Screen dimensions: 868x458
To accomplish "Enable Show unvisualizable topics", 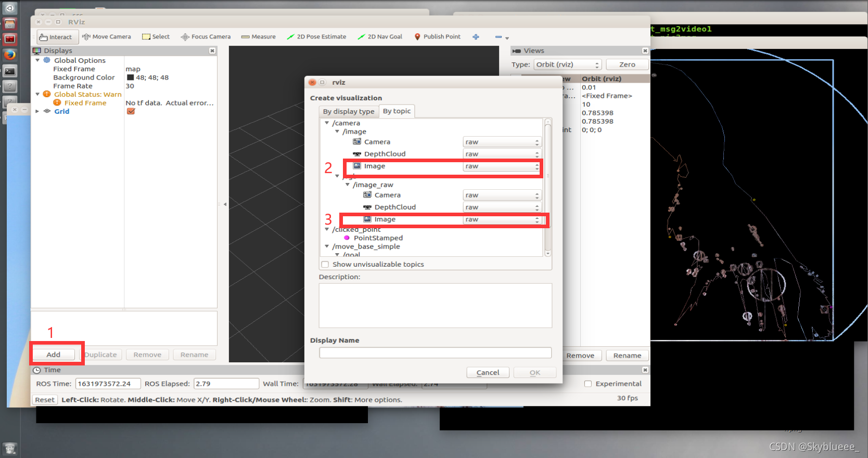I will [325, 265].
